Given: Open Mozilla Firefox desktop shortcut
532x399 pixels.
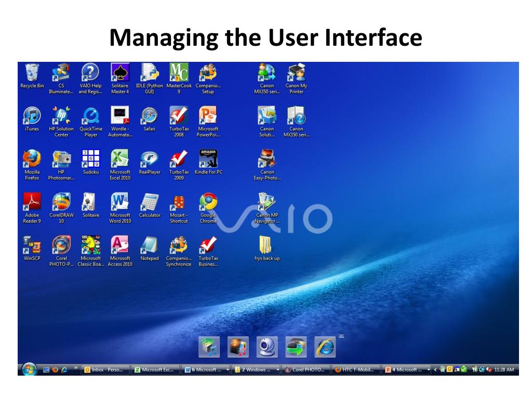Looking at the screenshot, I should click(x=32, y=165).
